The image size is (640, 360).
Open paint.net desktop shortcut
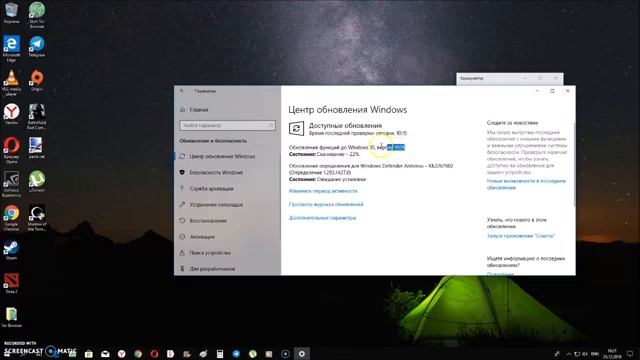click(37, 148)
